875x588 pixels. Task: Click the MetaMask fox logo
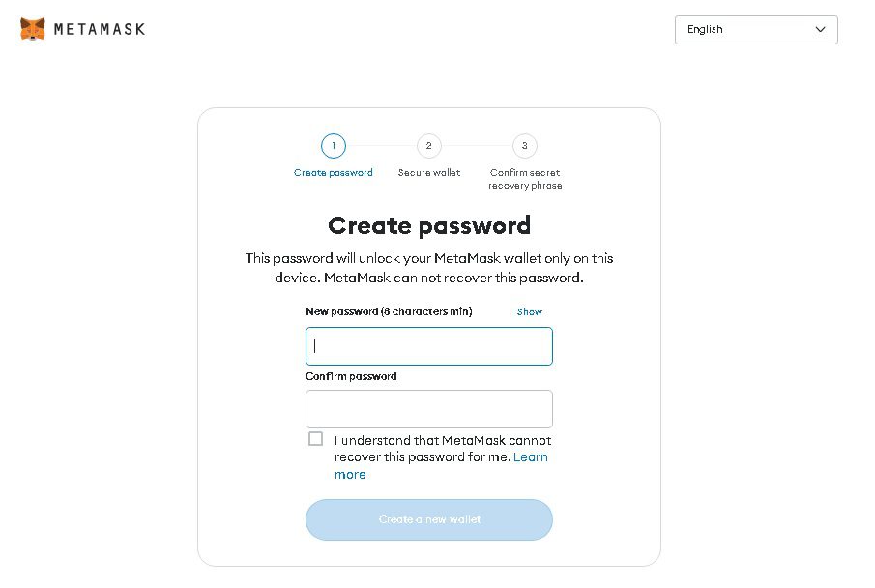coord(32,29)
